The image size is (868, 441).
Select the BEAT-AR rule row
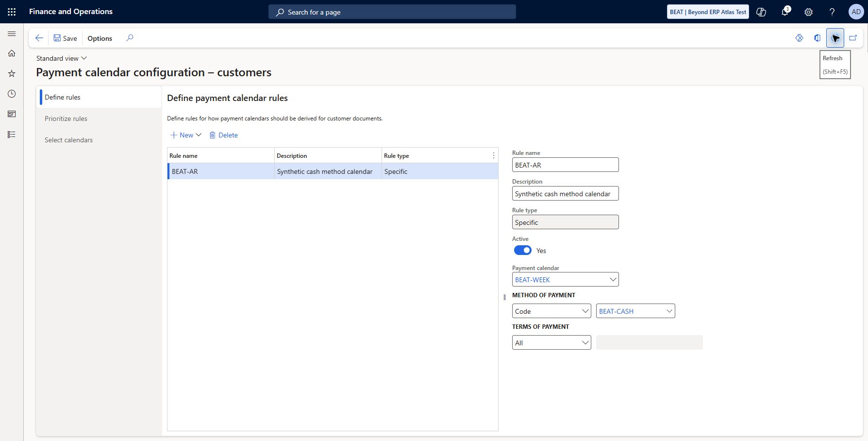pyautogui.click(x=333, y=171)
